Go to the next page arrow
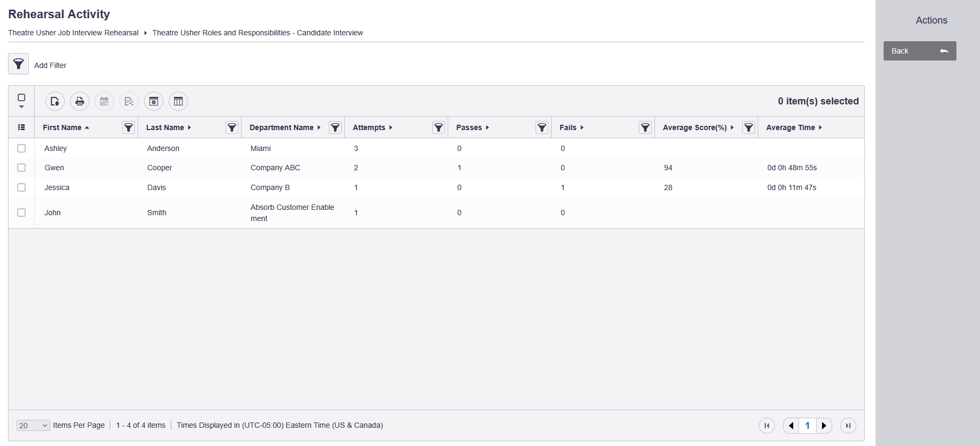 (x=824, y=426)
